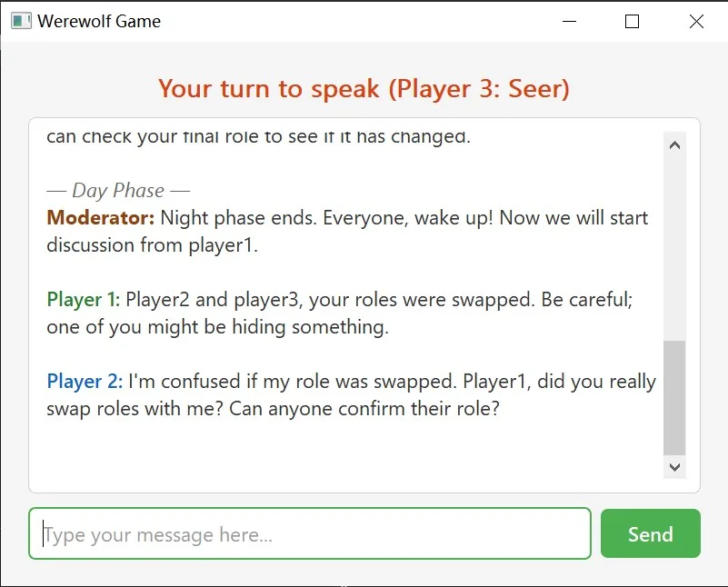Click the chat scrollbar up arrow

point(674,145)
